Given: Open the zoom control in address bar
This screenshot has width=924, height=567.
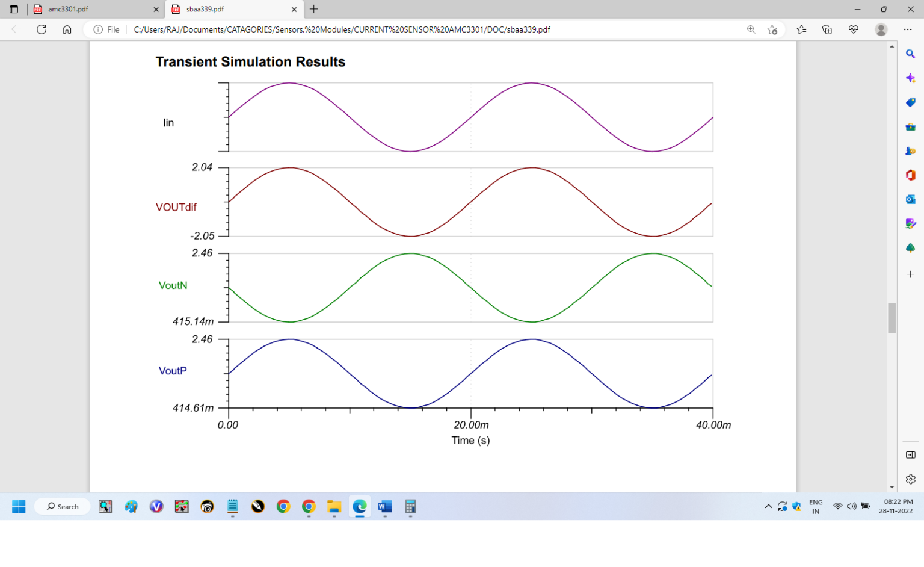Looking at the screenshot, I should (x=751, y=29).
